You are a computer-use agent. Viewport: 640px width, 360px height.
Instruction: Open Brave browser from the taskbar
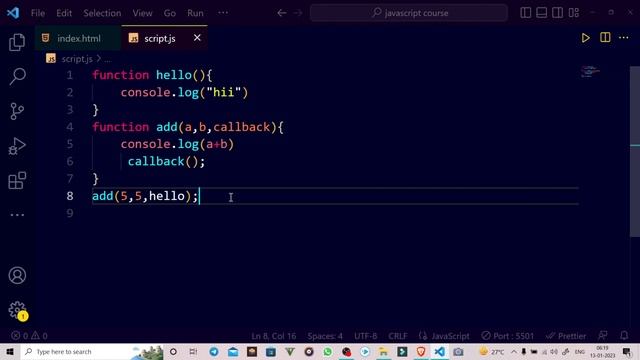[421, 351]
